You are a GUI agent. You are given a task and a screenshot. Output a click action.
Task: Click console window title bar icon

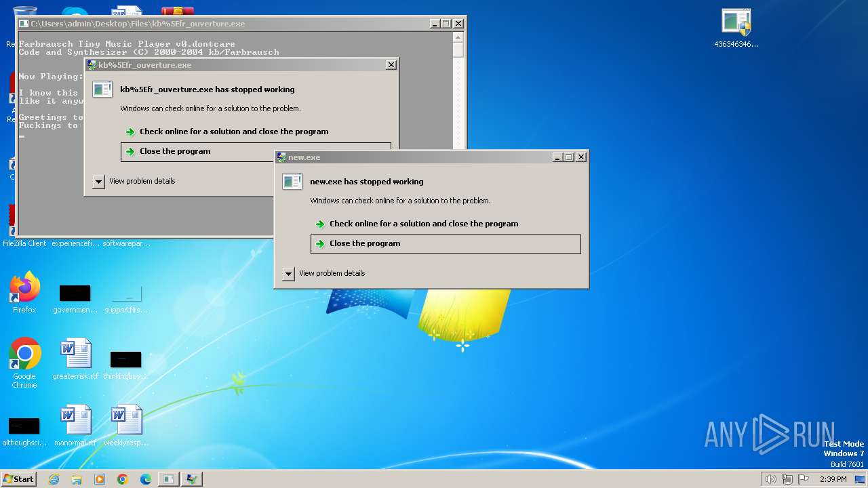24,24
